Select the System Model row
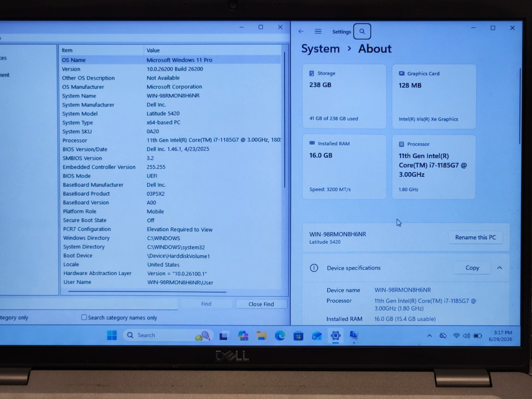532x399 pixels. click(171, 113)
